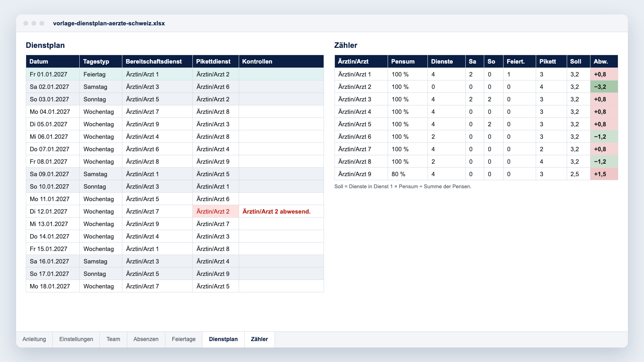Click the −3,2 deviation cell

coord(604,86)
